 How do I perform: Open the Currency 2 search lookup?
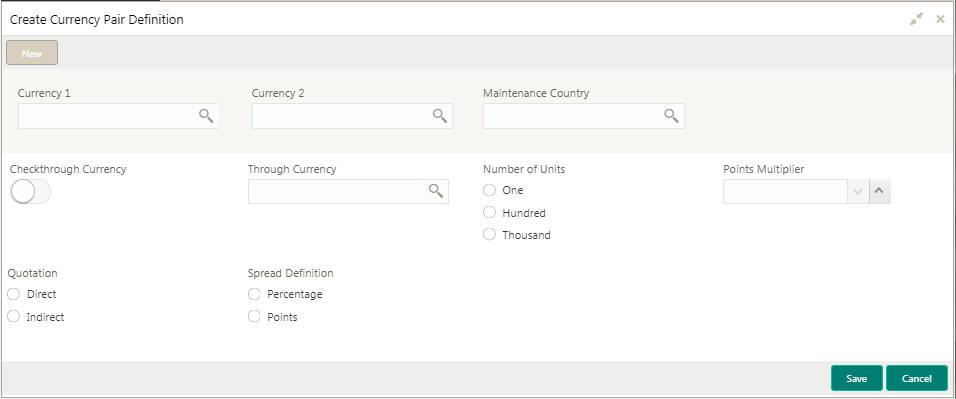440,116
